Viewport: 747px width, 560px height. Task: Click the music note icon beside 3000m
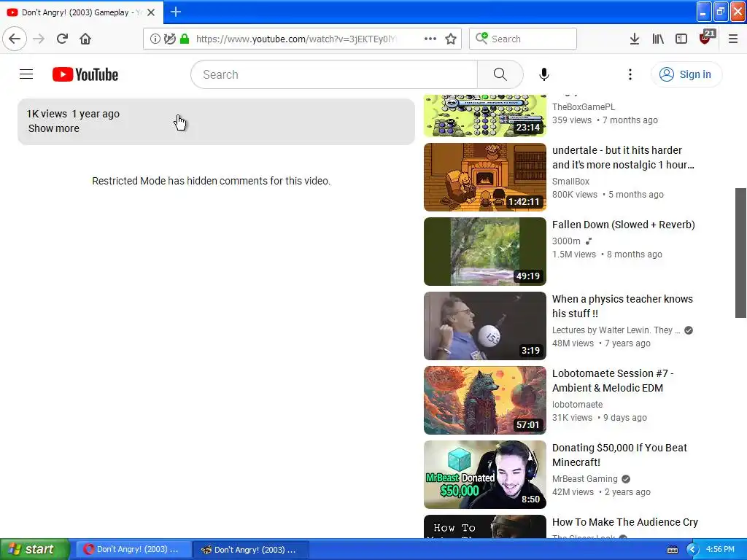click(589, 241)
